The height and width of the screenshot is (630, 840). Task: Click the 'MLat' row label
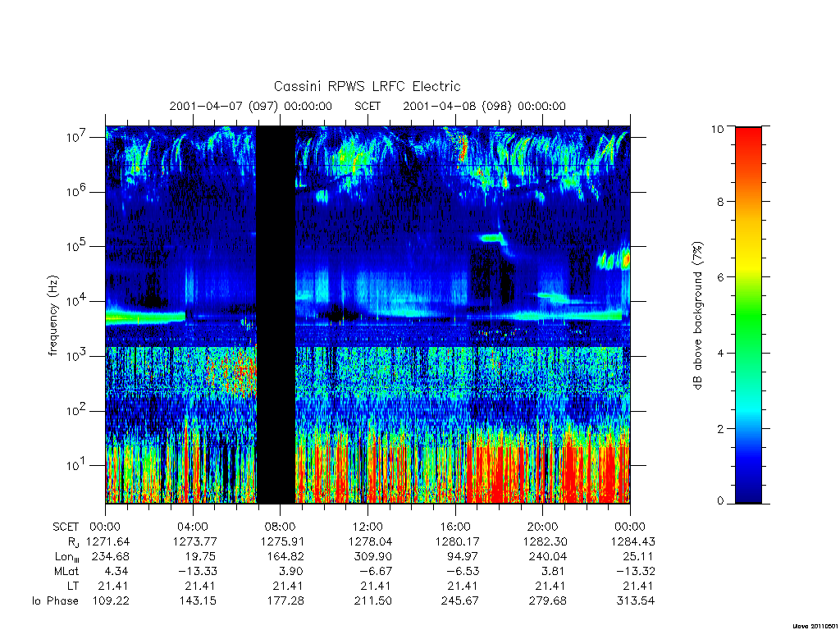[x=66, y=571]
